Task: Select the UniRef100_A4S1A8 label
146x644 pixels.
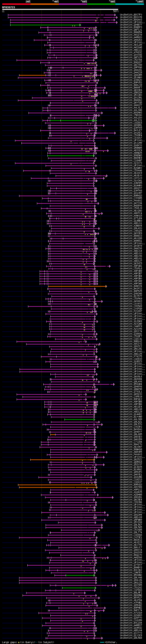Action: tap(131, 47)
